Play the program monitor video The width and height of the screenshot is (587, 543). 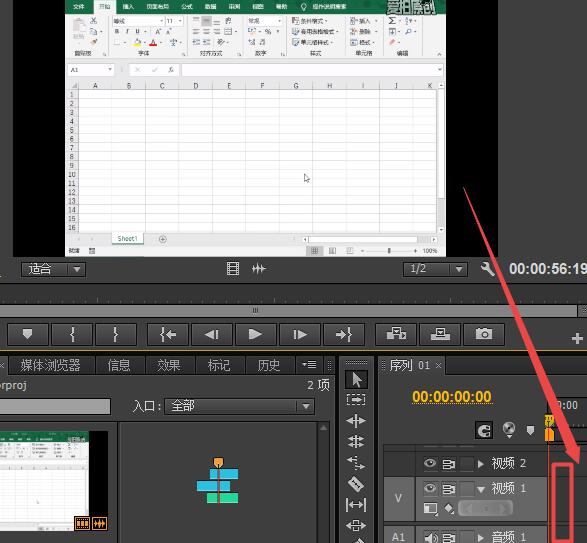255,334
